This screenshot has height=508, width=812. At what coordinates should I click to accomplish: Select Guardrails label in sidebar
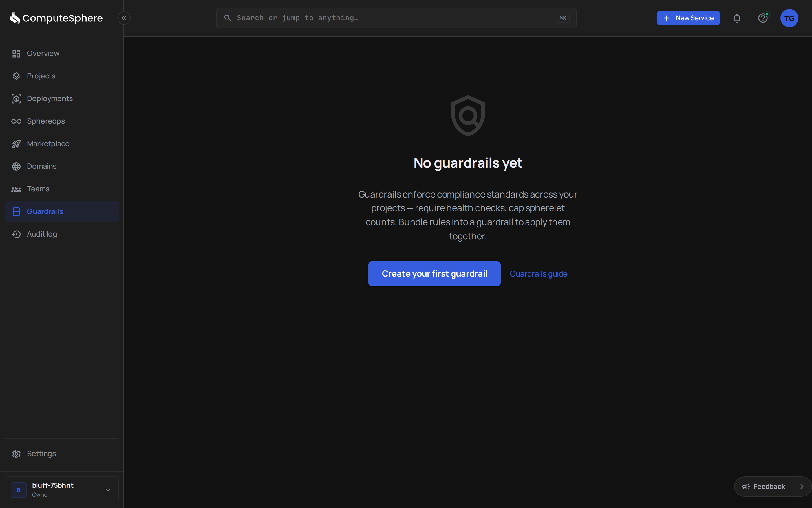[x=45, y=211]
